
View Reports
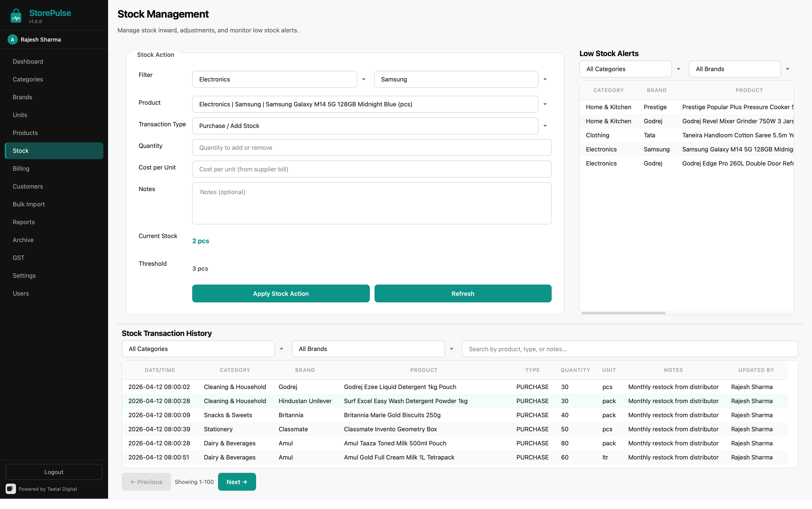54,222
